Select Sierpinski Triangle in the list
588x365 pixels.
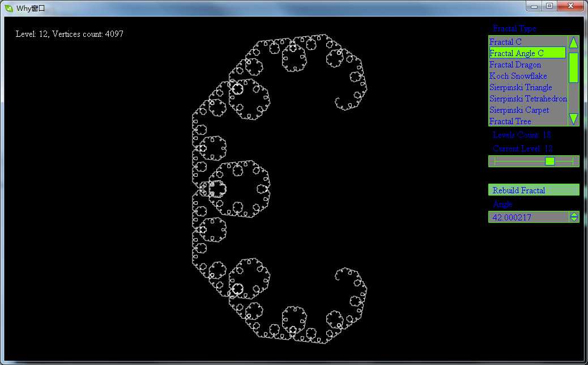tap(527, 87)
